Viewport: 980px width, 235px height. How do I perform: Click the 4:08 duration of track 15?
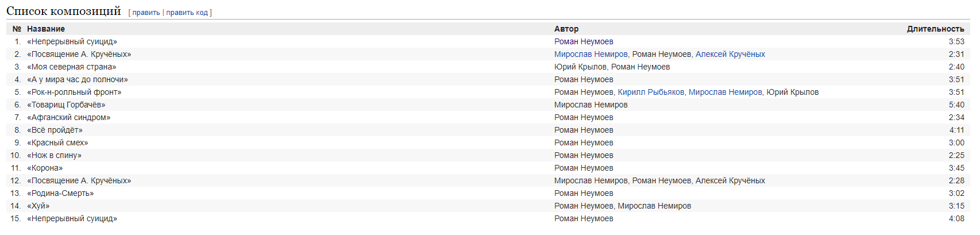[956, 218]
